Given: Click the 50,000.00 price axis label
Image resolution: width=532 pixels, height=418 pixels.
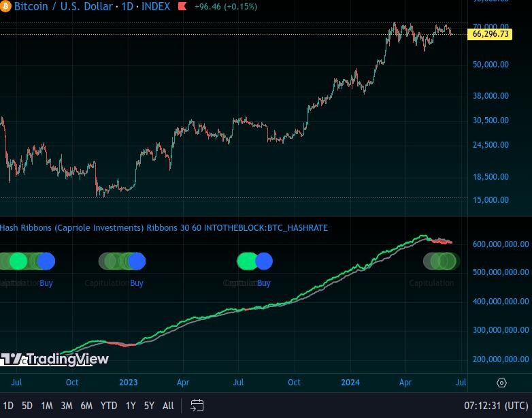Looking at the screenshot, I should [x=491, y=64].
